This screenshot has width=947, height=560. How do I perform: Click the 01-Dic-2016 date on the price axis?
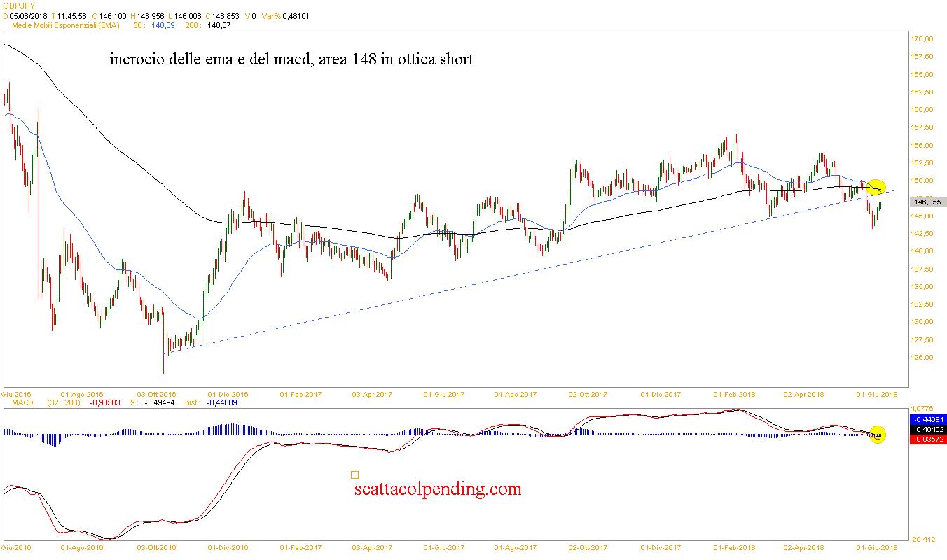(229, 394)
